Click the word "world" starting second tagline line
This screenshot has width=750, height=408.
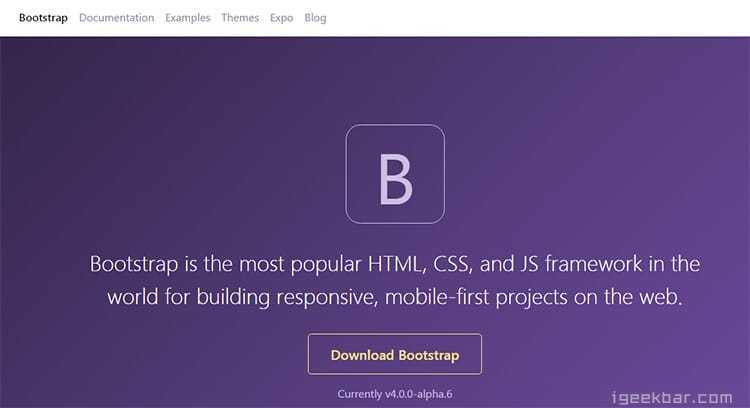coord(132,298)
